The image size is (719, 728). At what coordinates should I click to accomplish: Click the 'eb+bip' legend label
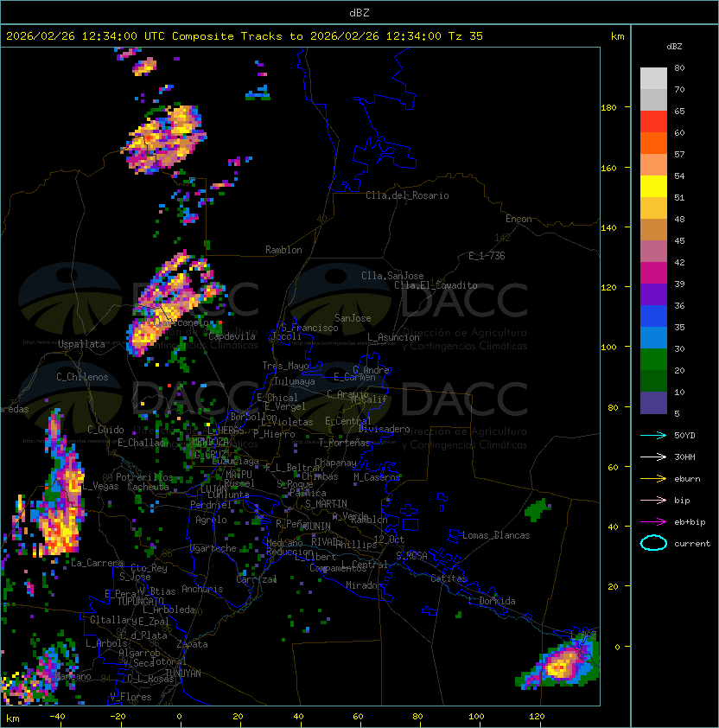click(x=690, y=522)
